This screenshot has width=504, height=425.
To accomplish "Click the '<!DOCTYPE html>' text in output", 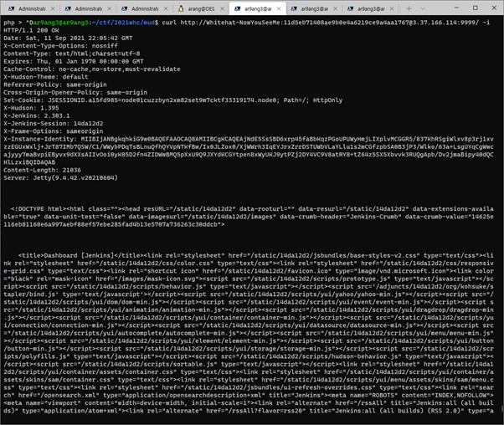I will pos(39,209).
